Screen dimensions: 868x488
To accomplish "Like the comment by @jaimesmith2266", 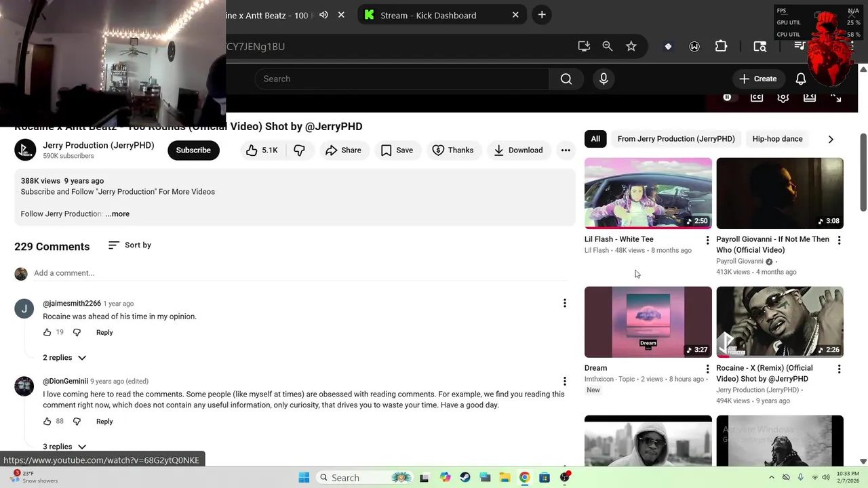I will tap(47, 333).
